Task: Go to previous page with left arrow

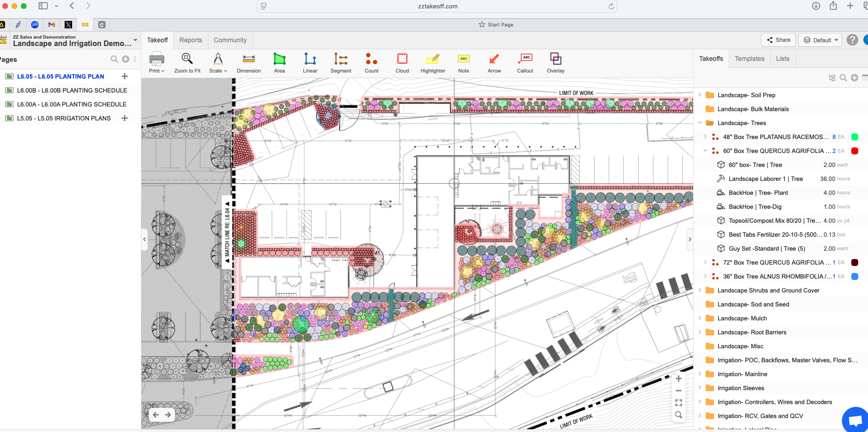Action: click(156, 415)
